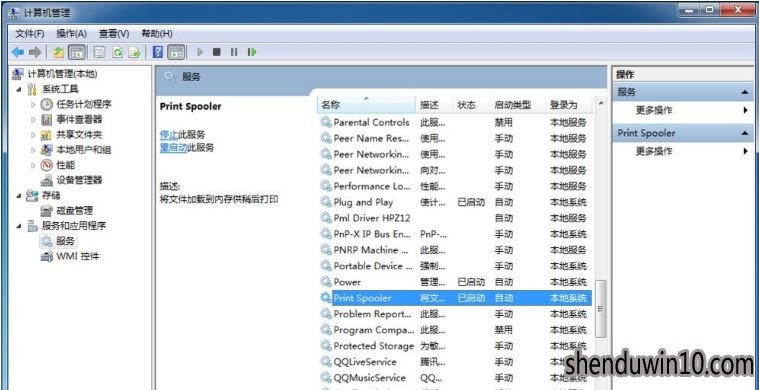Select the Protected Storage service row
Screen dimensions: 759x390
tap(456, 346)
